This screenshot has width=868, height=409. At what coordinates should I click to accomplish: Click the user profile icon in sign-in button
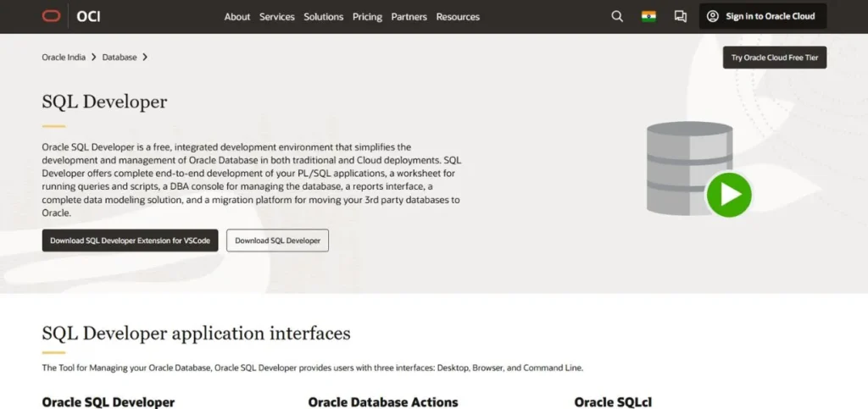712,16
